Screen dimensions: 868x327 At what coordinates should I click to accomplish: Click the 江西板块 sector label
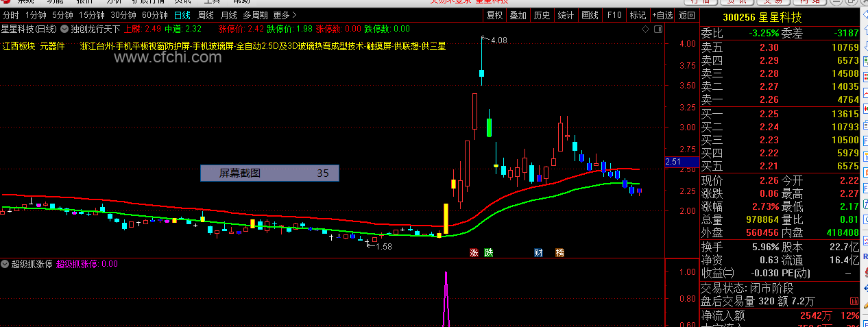click(x=19, y=46)
